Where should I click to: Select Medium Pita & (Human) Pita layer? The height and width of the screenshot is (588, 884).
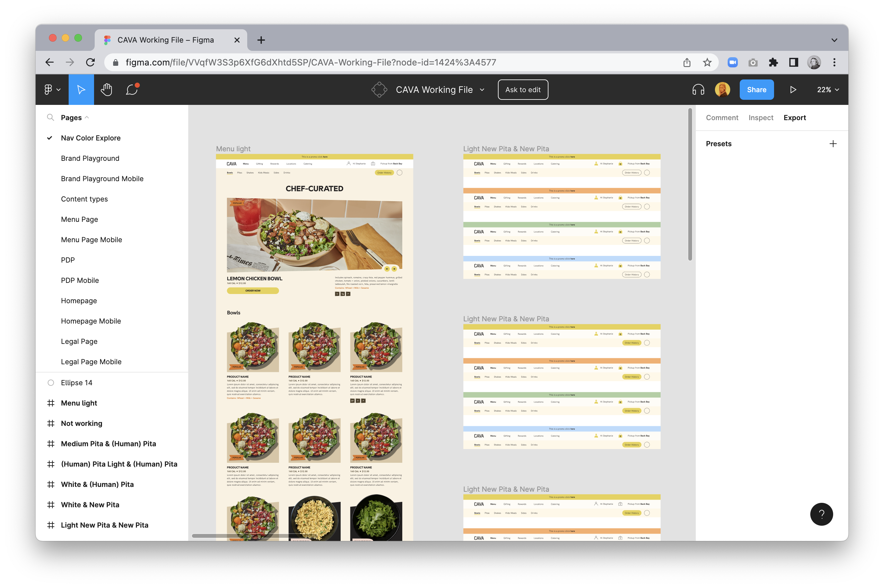pyautogui.click(x=112, y=443)
